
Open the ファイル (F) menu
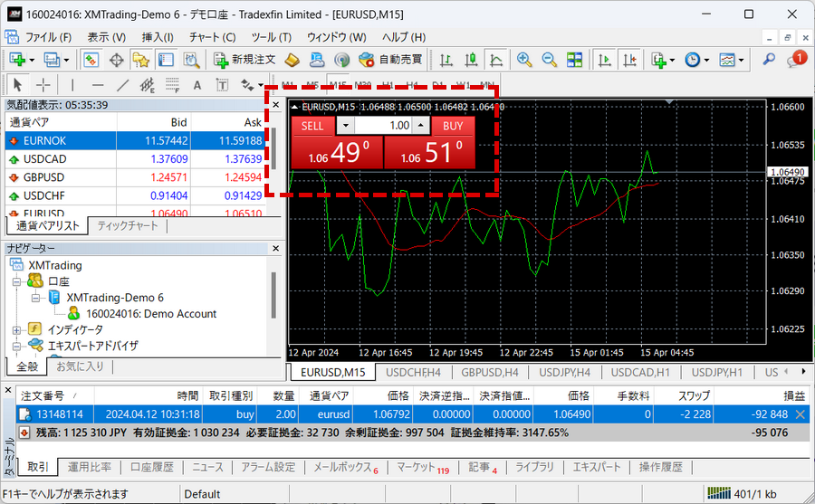coord(48,37)
